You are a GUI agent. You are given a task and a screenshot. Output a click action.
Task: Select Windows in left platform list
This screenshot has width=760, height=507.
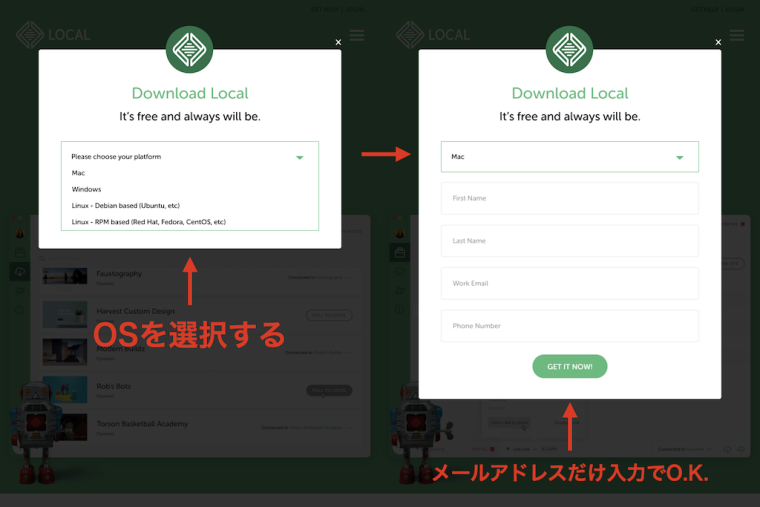pyautogui.click(x=86, y=190)
